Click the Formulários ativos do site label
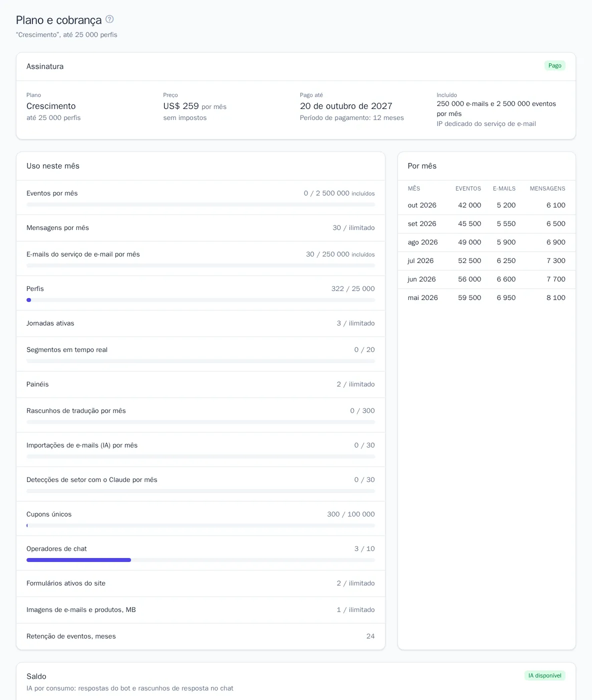Screen dimensions: 592x700 66,583
